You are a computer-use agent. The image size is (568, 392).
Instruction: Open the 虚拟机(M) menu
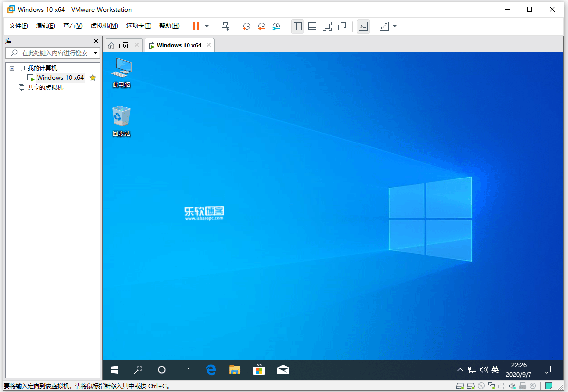pyautogui.click(x=104, y=25)
